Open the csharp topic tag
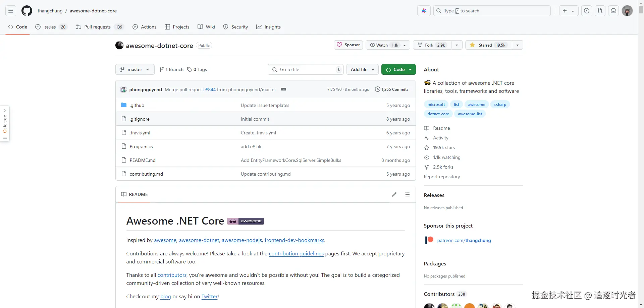The width and height of the screenshot is (644, 308). coord(500,105)
